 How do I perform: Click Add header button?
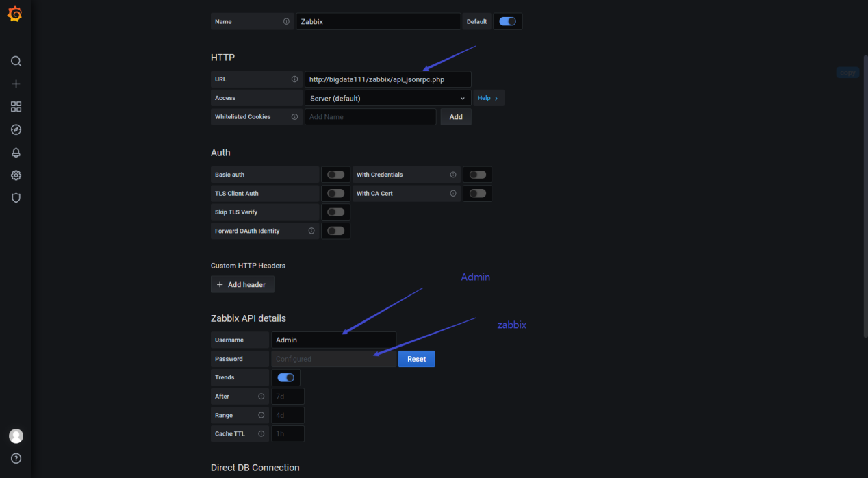242,284
